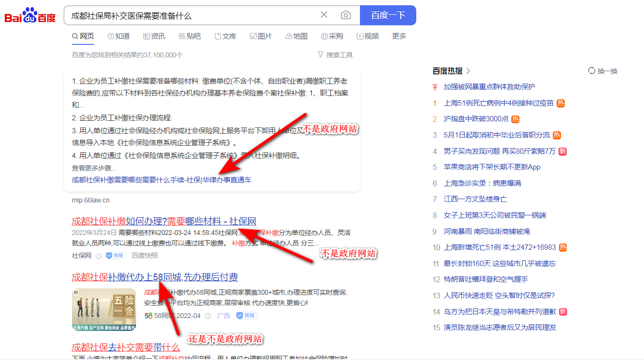Open 上海51例死亡病例中4例接种过疫苗 topic
The width and height of the screenshot is (644, 361).
[498, 103]
